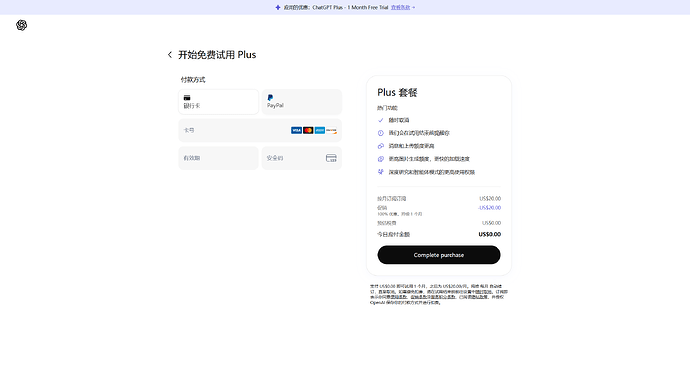Click the 付款方式 label
This screenshot has height=375, width=690.
tap(193, 80)
